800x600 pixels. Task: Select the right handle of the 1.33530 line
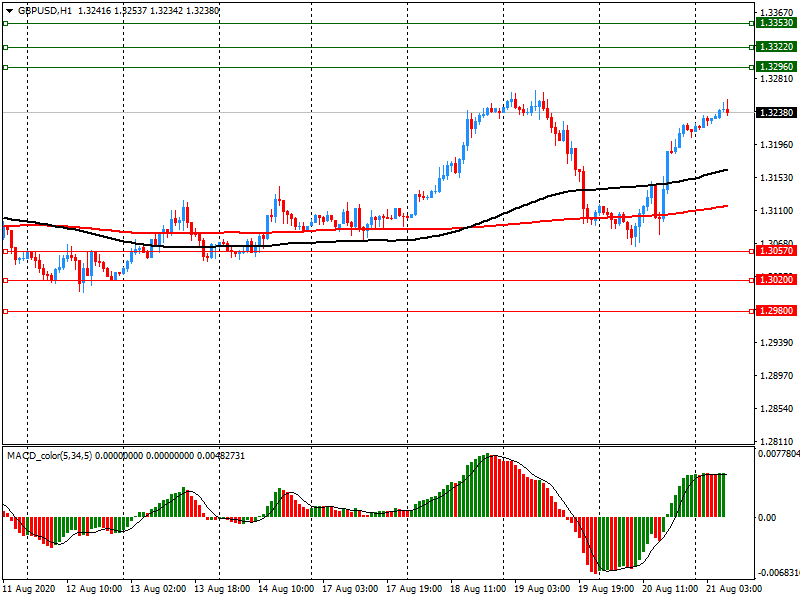752,23
